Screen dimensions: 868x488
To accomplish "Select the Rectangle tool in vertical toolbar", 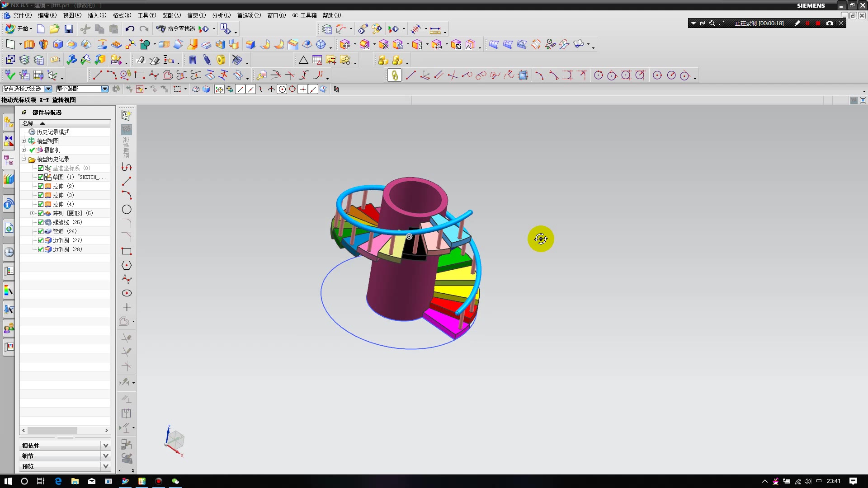I will pos(127,251).
